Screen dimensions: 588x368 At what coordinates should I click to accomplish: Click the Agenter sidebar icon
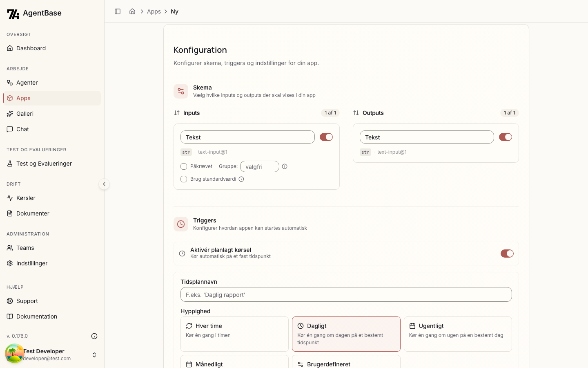10,83
